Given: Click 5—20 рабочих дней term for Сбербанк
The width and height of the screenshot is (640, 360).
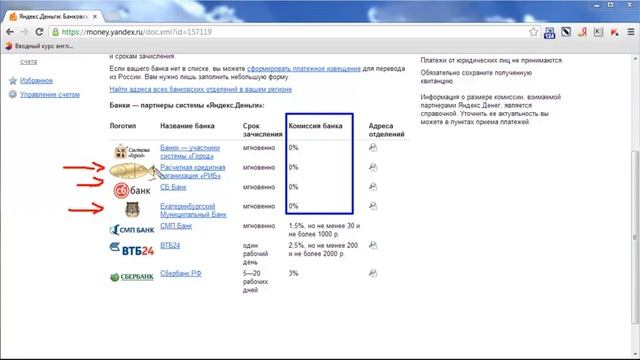Looking at the screenshot, I should 256,281.
